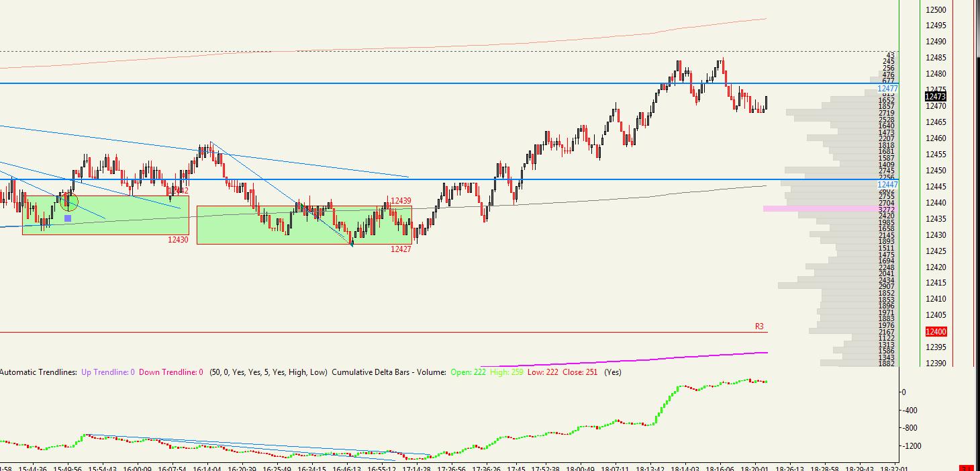
Task: Select the green rectangle labeled 12430
Action: 105,215
